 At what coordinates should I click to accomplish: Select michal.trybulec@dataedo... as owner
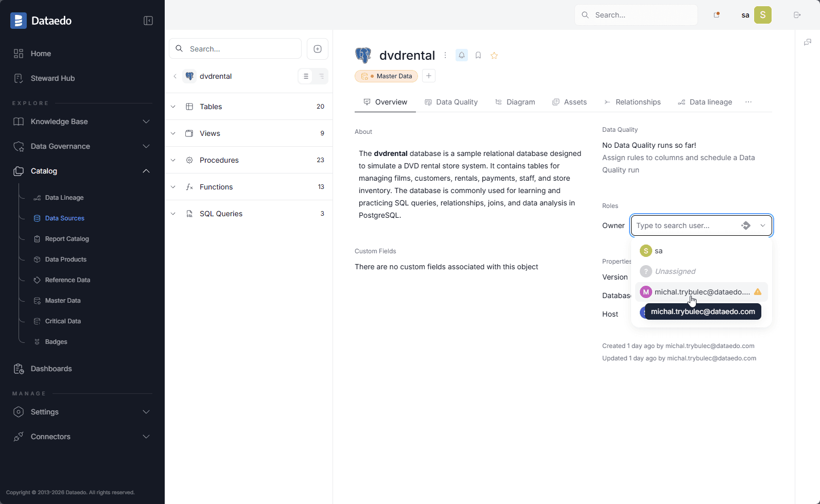point(702,292)
